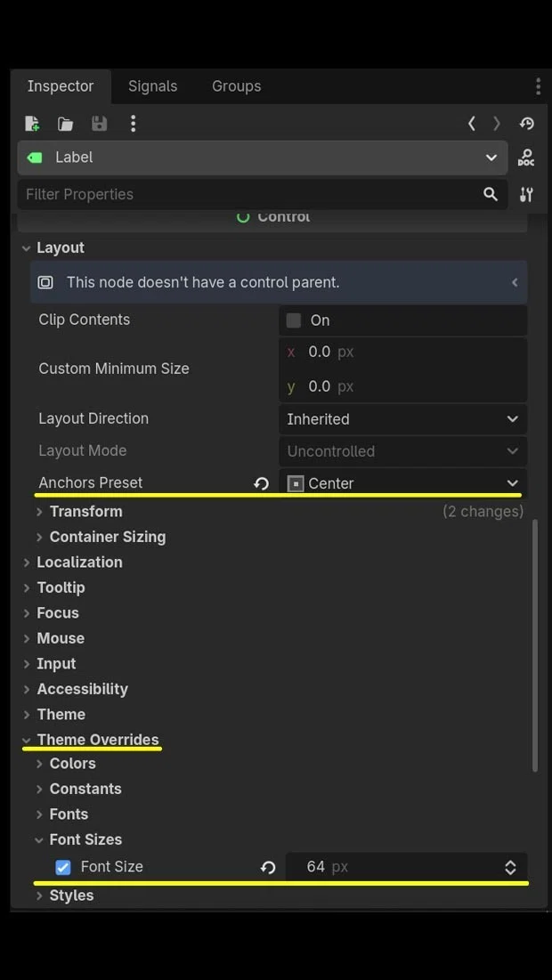Open the Anchors Preset Center dropdown
This screenshot has height=980, width=552.
click(x=402, y=483)
